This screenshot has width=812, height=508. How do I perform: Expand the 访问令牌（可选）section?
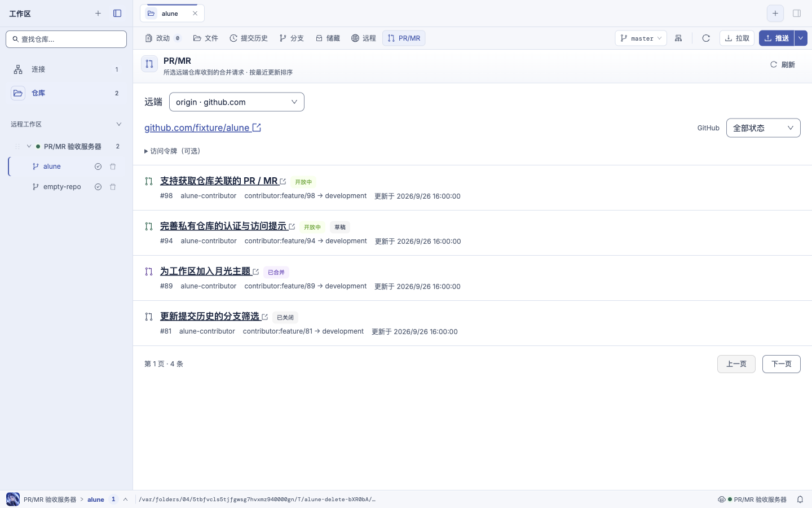point(173,151)
